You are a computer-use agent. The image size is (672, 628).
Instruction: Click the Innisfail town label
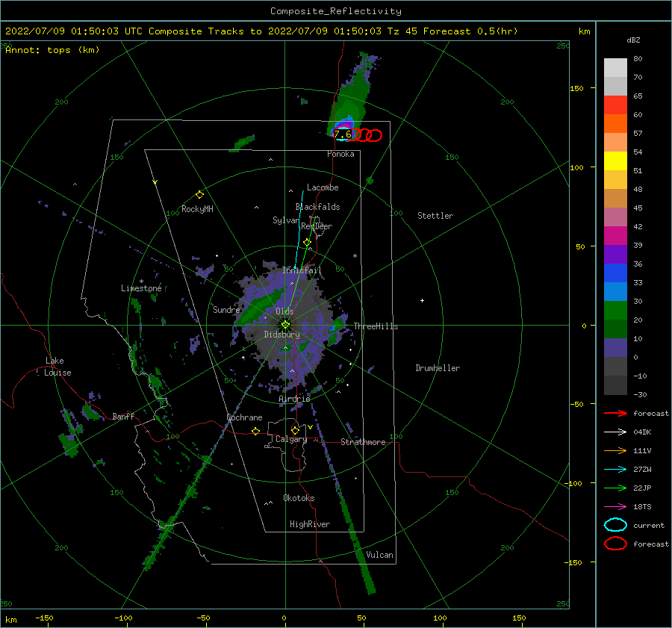coord(302,270)
